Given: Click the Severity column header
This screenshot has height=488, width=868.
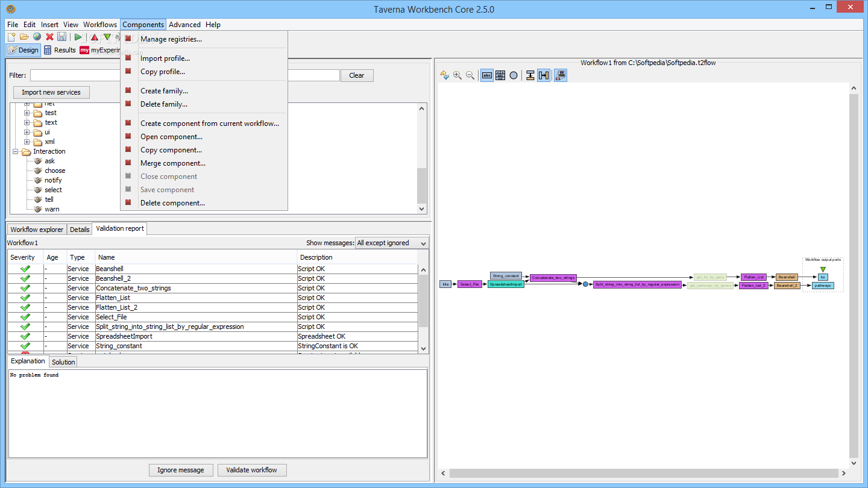Looking at the screenshot, I should 26,257.
